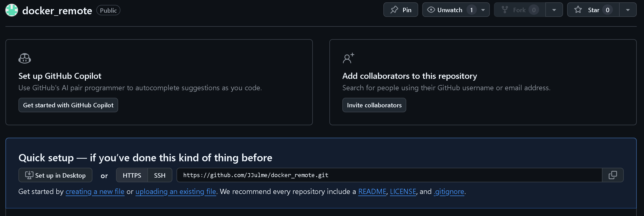Click the 'Add collaborators to this repository' heading
This screenshot has height=216, width=644.
click(410, 76)
